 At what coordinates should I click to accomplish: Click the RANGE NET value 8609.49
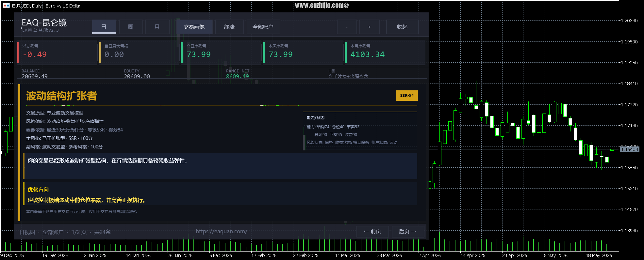[238, 76]
